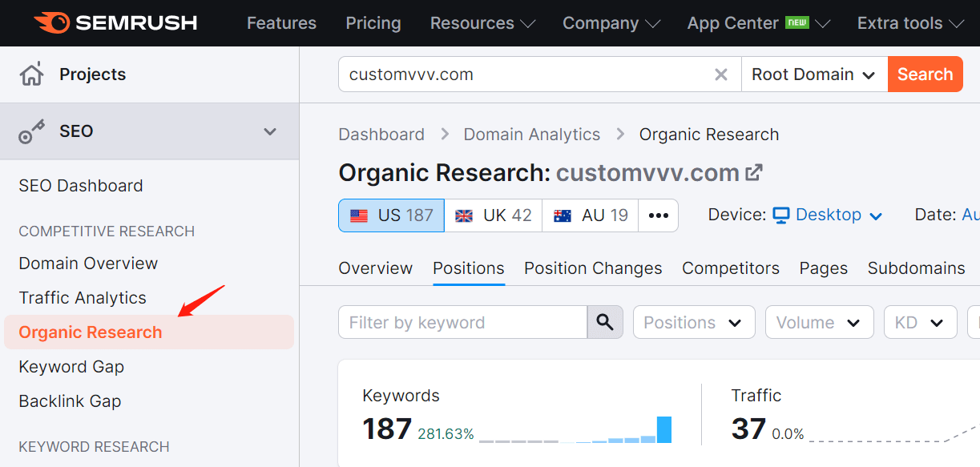Switch to Subdomains tab

(x=917, y=268)
